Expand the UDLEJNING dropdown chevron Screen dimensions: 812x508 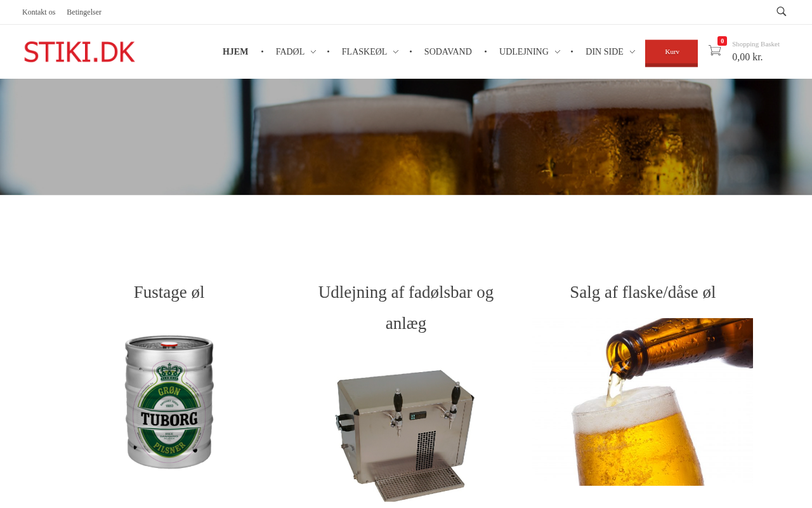point(557,52)
